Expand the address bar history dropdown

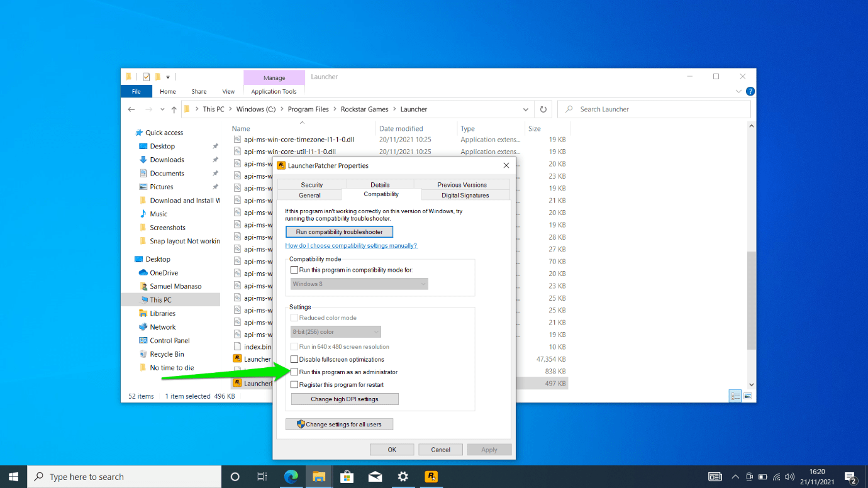[x=526, y=109]
